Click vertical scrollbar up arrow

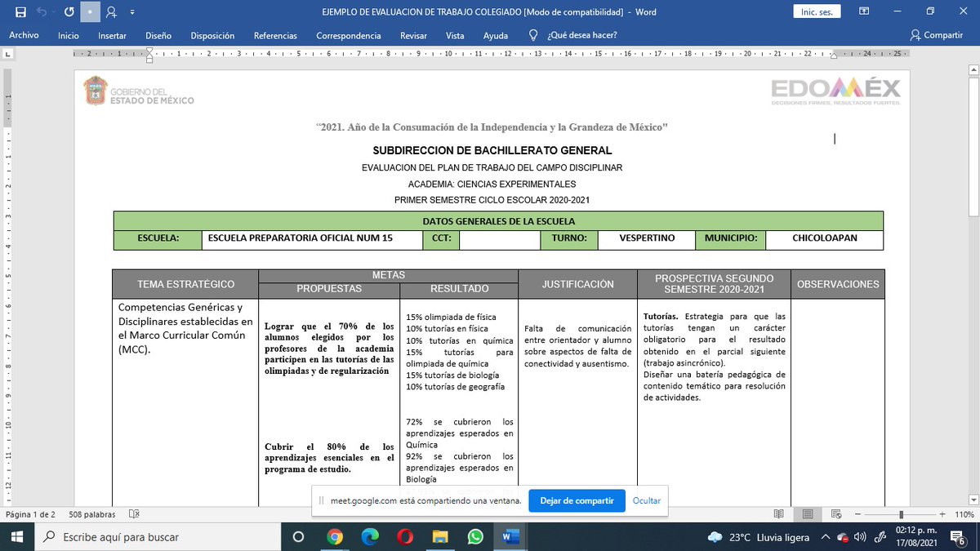(973, 71)
